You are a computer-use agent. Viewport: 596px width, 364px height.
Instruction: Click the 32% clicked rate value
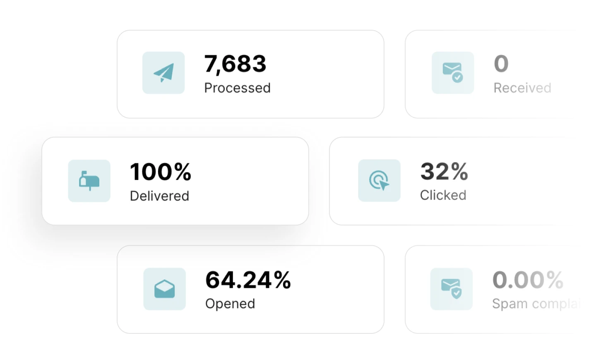pos(444,171)
